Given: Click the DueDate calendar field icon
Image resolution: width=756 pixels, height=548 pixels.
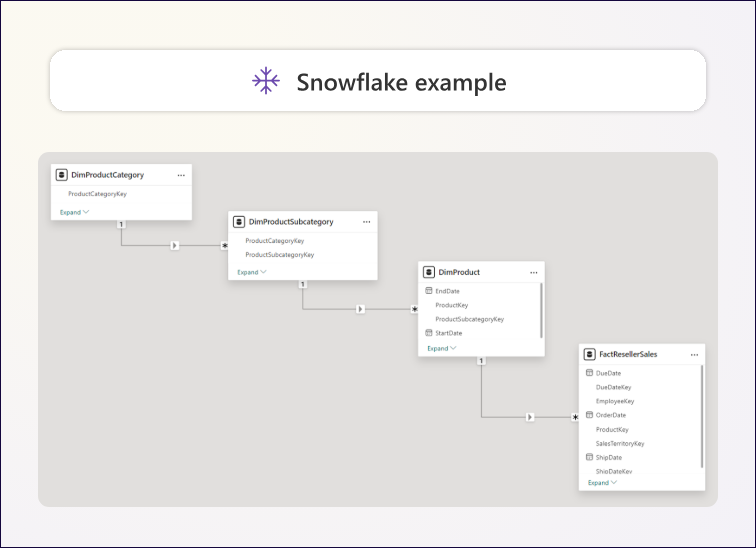Looking at the screenshot, I should coord(589,373).
